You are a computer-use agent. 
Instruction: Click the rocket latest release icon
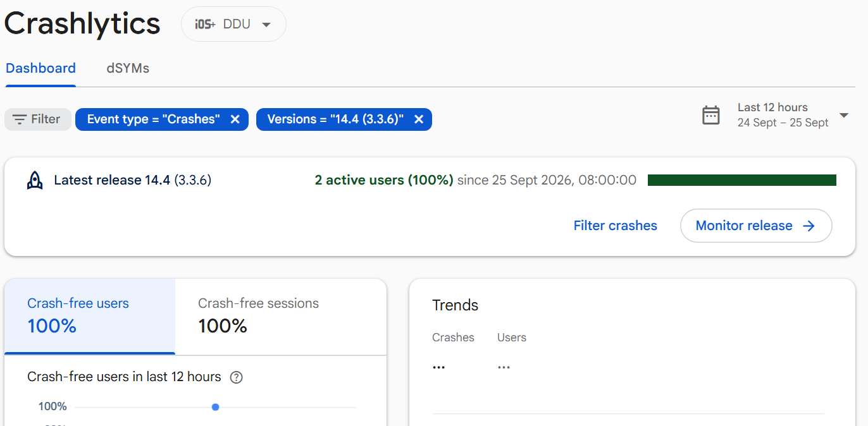[35, 181]
